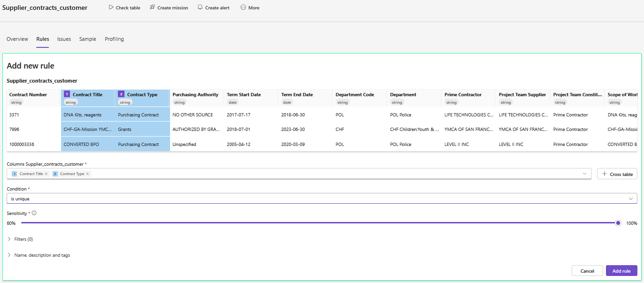Open the More options ellipsis icon

point(243,8)
